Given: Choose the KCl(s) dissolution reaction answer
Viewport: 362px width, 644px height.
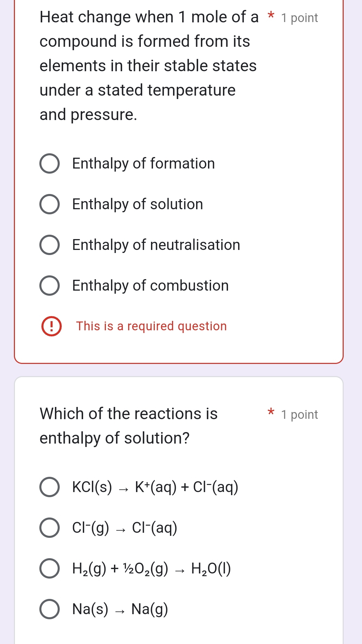Looking at the screenshot, I should click(50, 488).
